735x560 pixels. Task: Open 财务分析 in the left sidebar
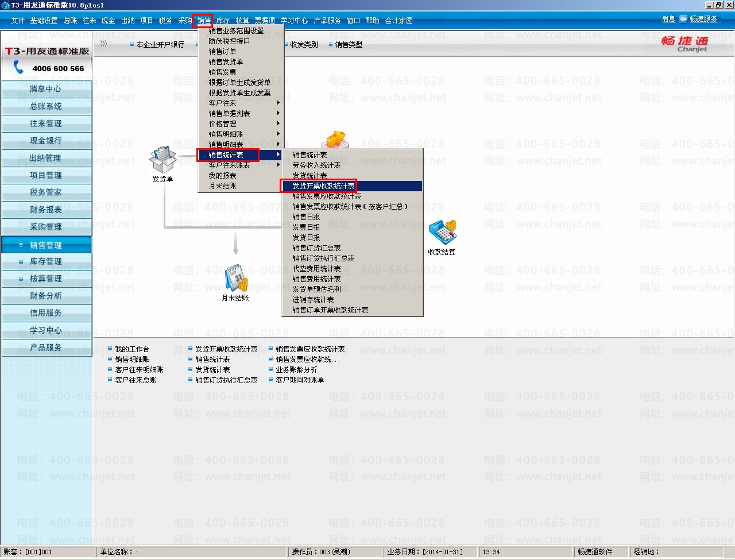click(x=46, y=296)
